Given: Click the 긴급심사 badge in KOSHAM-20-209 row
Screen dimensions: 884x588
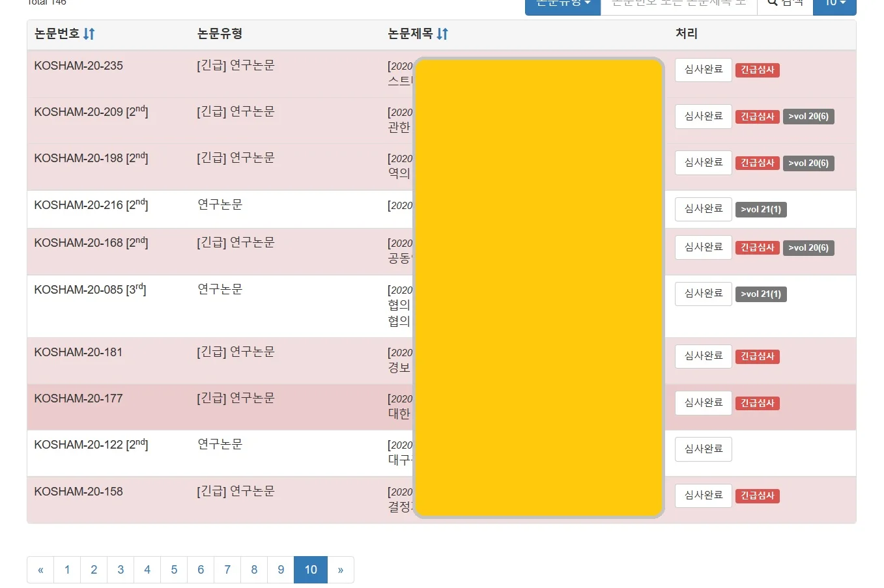Looking at the screenshot, I should [x=758, y=117].
